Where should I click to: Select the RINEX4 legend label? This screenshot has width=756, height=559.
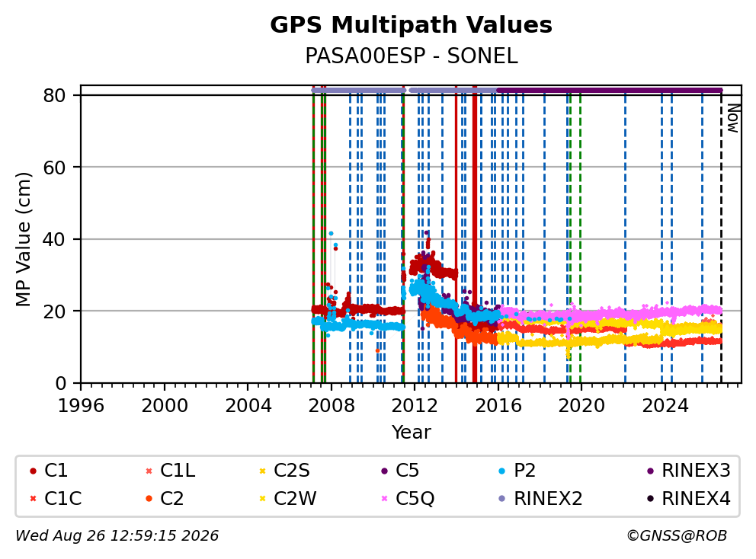coord(697,499)
